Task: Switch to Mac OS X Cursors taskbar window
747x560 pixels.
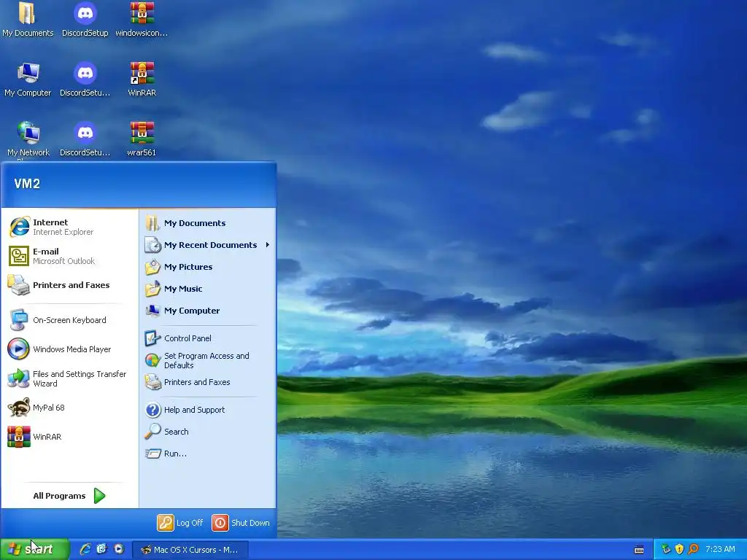Action: pyautogui.click(x=190, y=550)
